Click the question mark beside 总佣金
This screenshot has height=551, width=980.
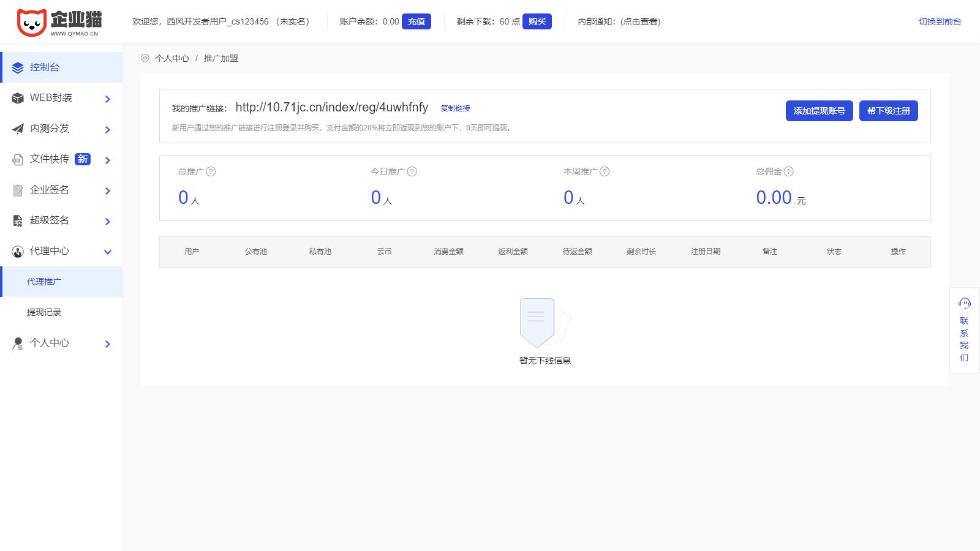click(x=790, y=172)
